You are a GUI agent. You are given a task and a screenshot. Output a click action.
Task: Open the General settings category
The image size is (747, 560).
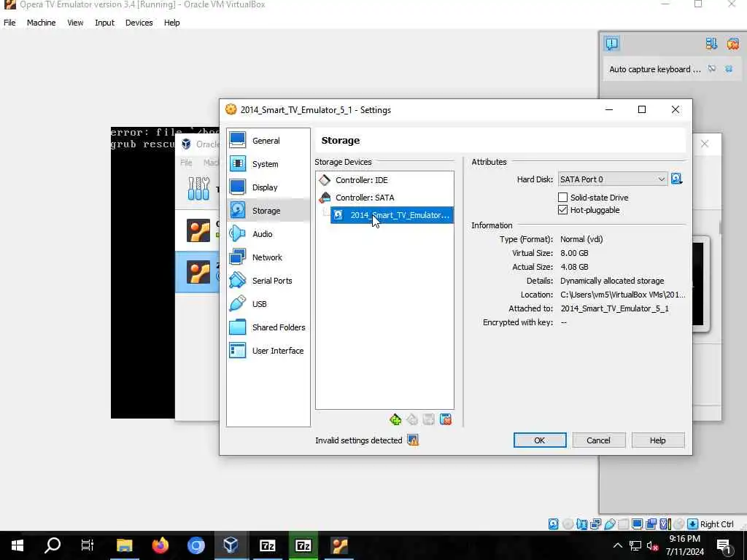pyautogui.click(x=268, y=141)
